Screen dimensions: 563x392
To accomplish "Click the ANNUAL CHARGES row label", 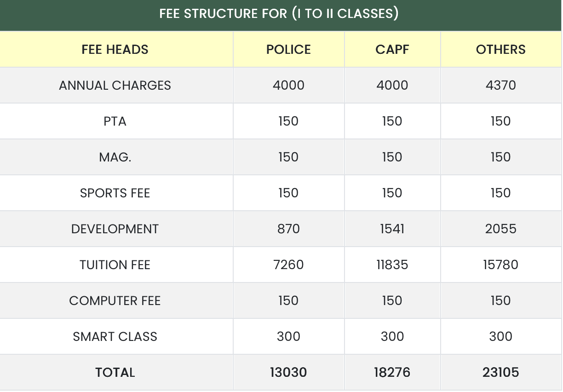I will click(x=115, y=86).
